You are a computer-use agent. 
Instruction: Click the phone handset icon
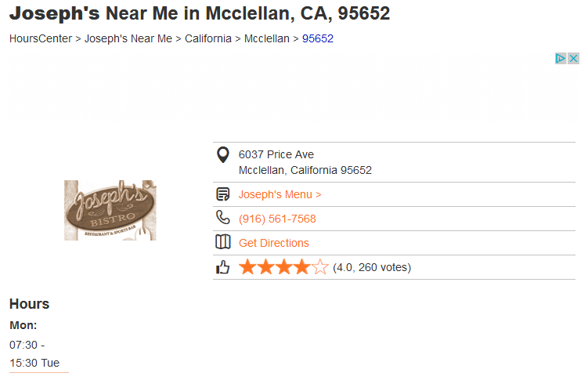click(x=222, y=218)
